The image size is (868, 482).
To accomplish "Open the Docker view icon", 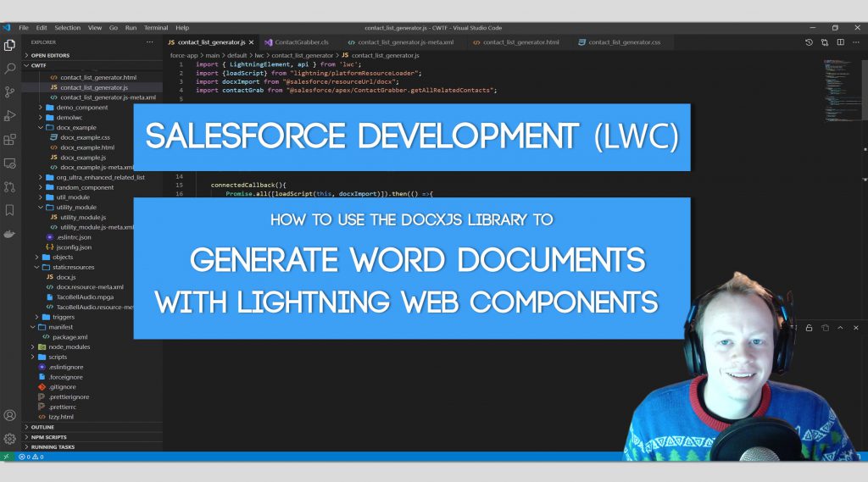I will [9, 234].
